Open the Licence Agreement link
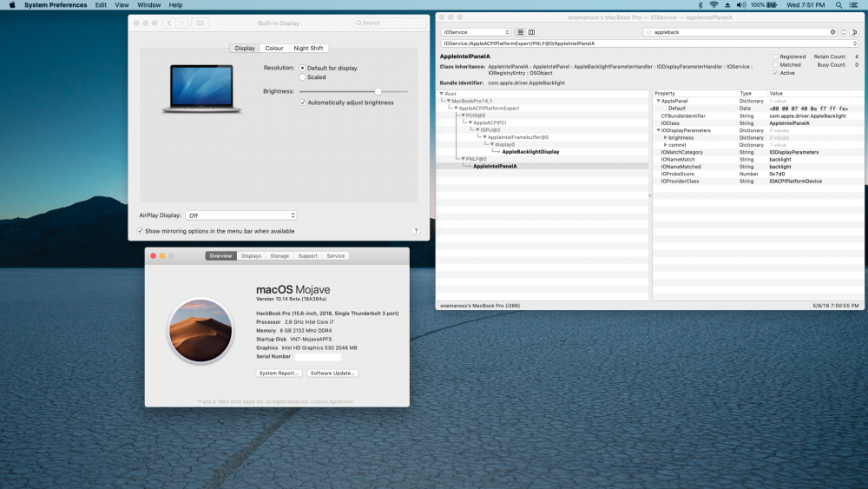This screenshot has width=868, height=489. coord(332,401)
